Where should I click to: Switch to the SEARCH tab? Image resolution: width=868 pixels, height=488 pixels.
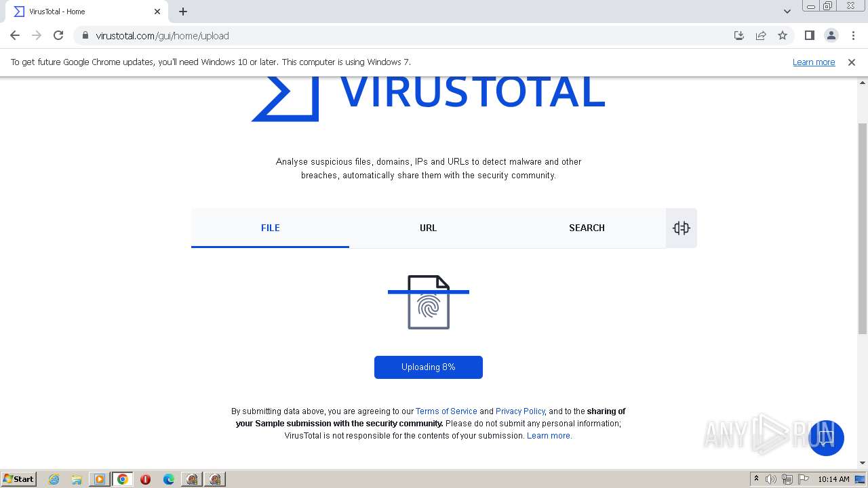click(587, 228)
